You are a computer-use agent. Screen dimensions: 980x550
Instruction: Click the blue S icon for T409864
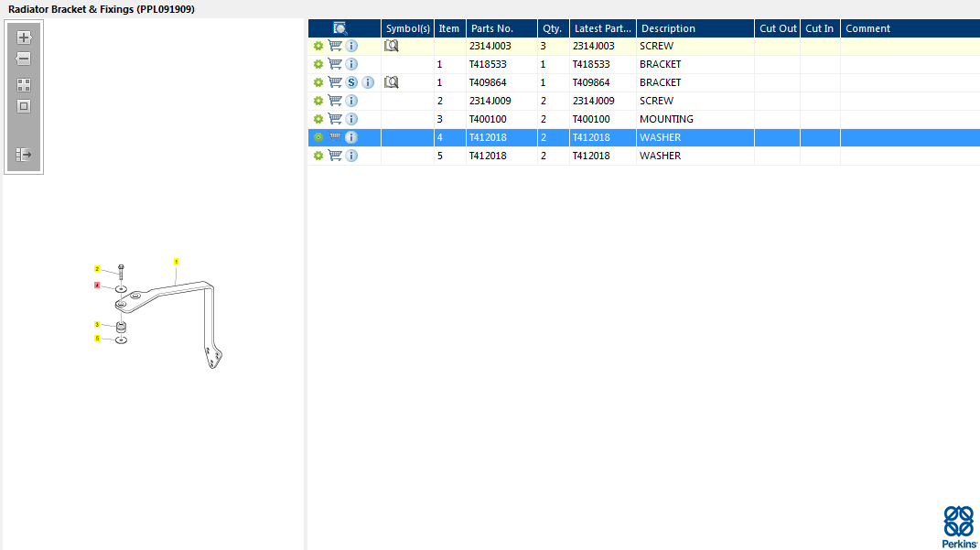351,82
